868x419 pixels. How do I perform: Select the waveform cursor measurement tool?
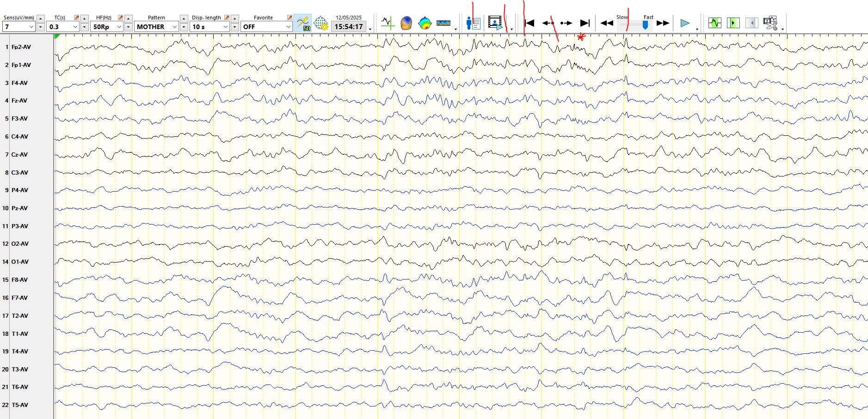click(388, 23)
